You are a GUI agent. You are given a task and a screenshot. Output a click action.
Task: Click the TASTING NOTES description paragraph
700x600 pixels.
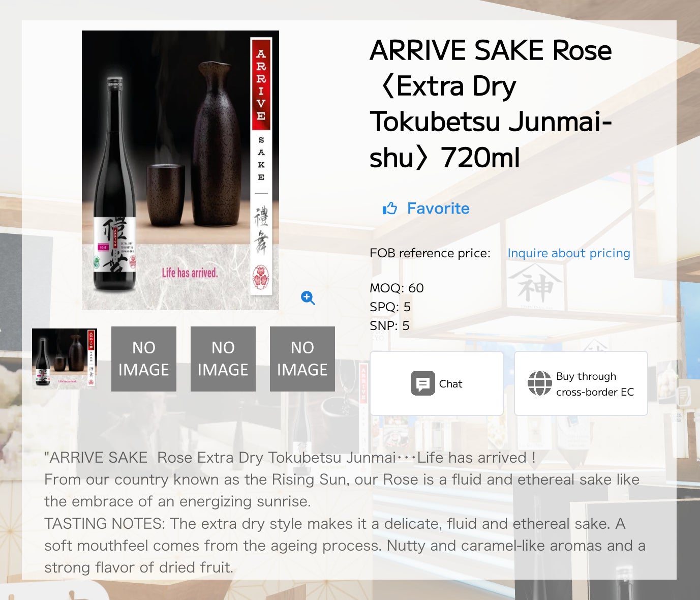345,546
